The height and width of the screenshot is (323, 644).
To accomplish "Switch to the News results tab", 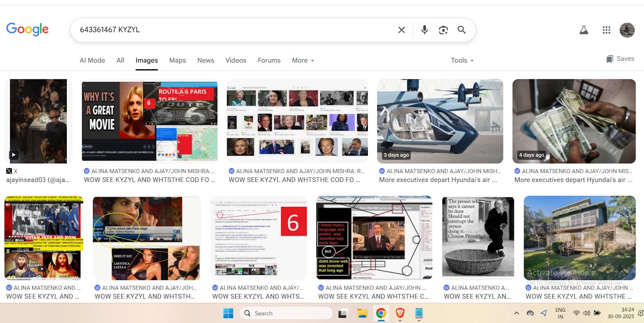I will click(x=205, y=60).
